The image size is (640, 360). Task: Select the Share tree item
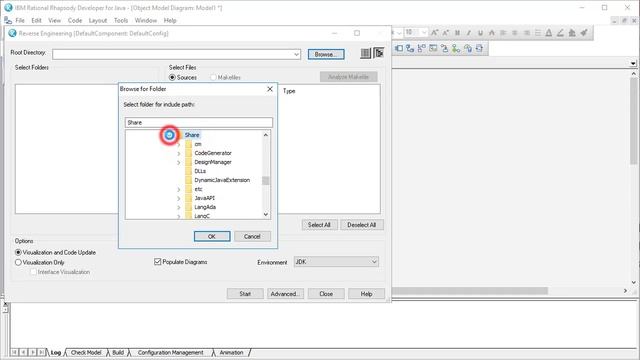(x=192, y=135)
